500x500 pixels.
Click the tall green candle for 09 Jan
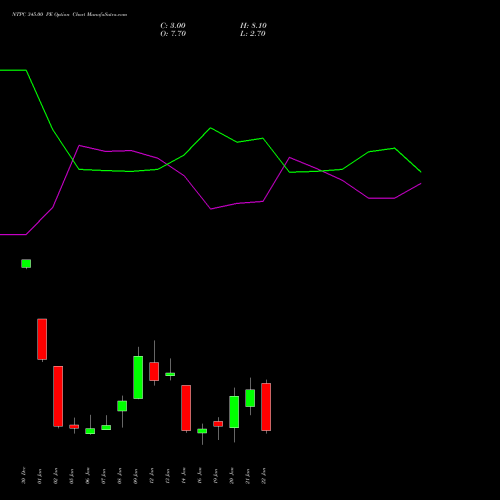[138, 377]
